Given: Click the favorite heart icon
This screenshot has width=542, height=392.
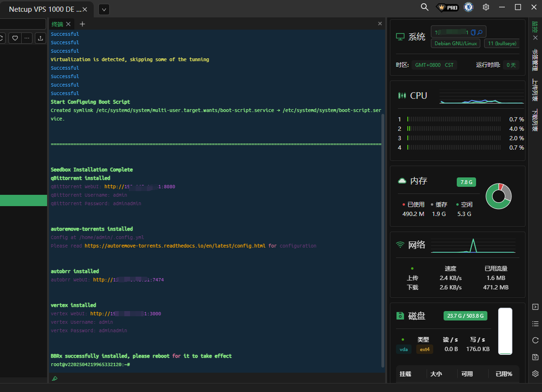Looking at the screenshot, I should tap(15, 38).
